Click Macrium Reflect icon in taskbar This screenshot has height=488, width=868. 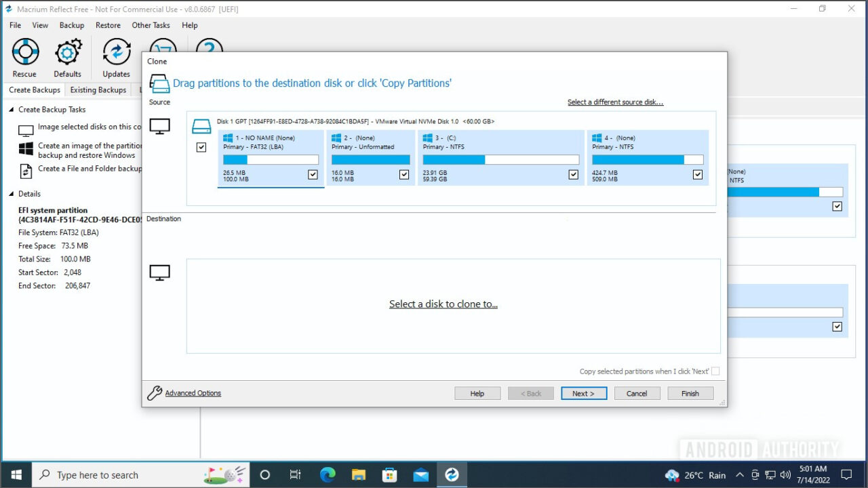coord(452,474)
